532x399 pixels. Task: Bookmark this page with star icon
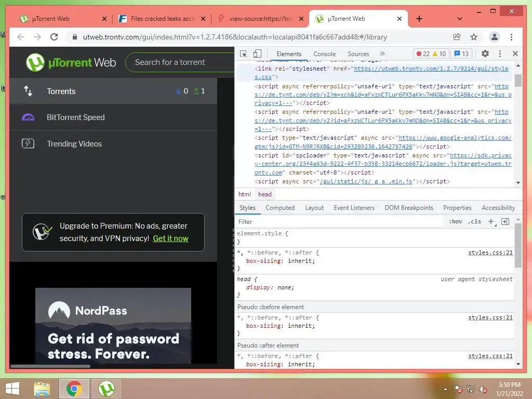474,37
